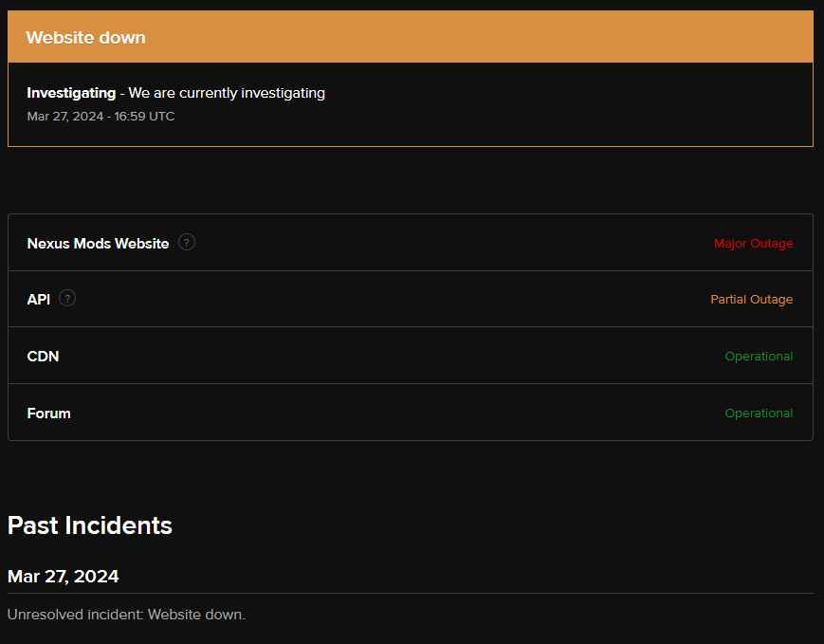The image size is (824, 644).
Task: Click the Mar 27, 2024 - 16:59 UTC timestamp
Action: tap(101, 116)
